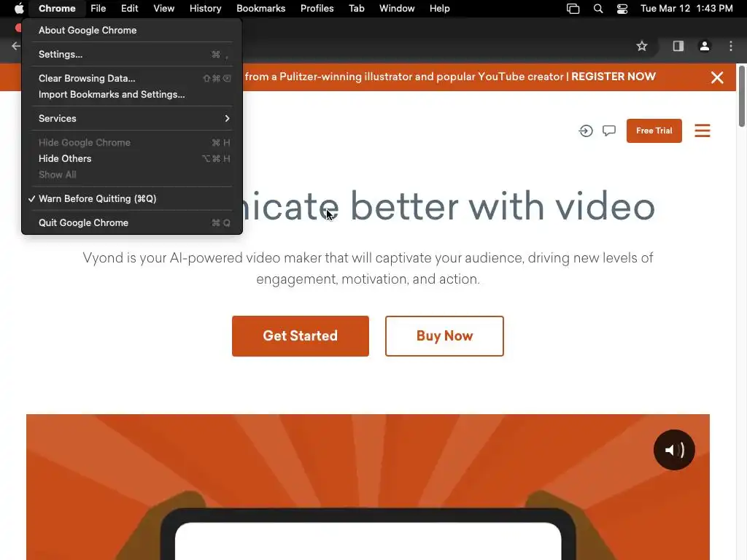747x560 pixels.
Task: Open the Vyond chat bubble icon
Action: point(609,131)
